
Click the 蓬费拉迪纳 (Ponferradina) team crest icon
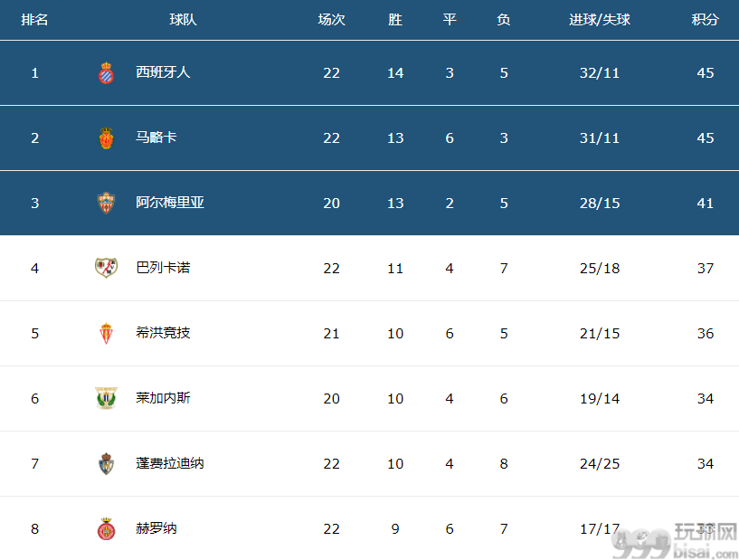(106, 463)
